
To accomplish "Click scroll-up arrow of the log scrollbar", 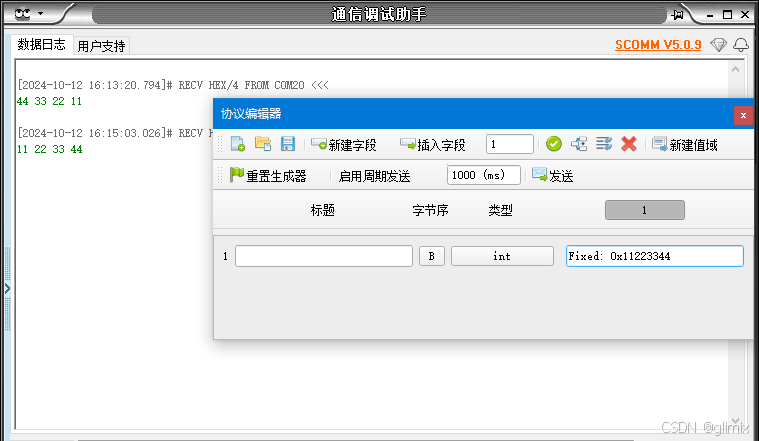I will coord(735,69).
